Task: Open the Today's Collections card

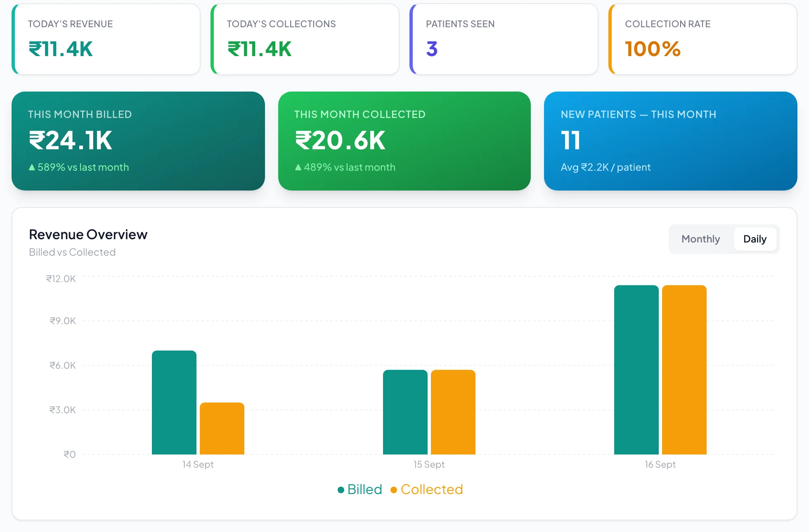Action: [x=305, y=39]
